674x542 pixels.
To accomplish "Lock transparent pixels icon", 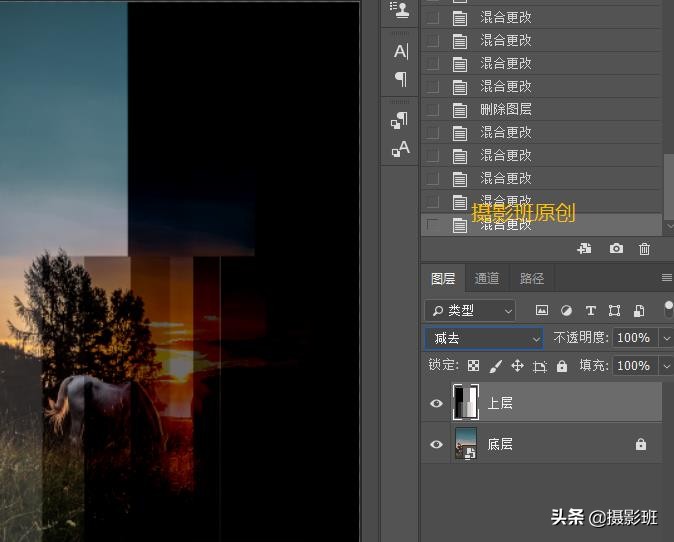I will pyautogui.click(x=473, y=366).
